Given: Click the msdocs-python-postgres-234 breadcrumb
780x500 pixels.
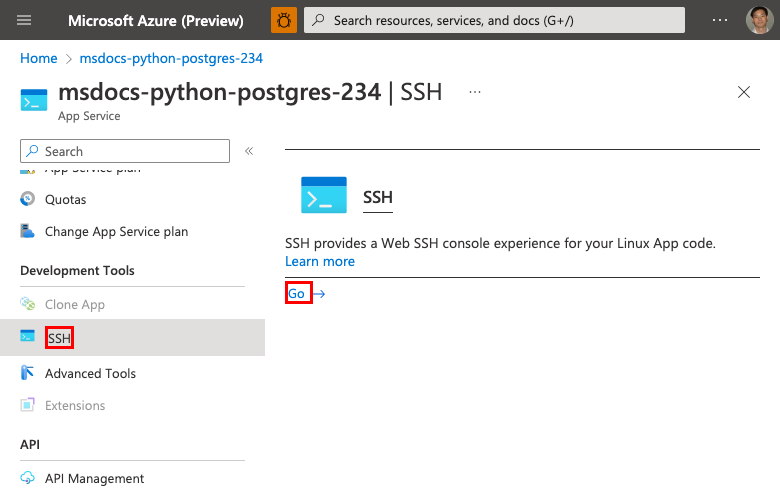Looking at the screenshot, I should click(171, 58).
